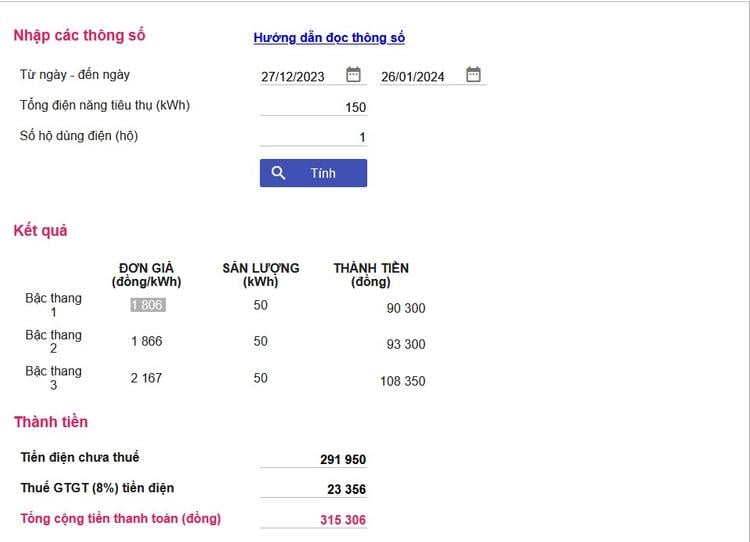
Task: Click the 'Bậc thang 1' row label
Action: [53, 305]
